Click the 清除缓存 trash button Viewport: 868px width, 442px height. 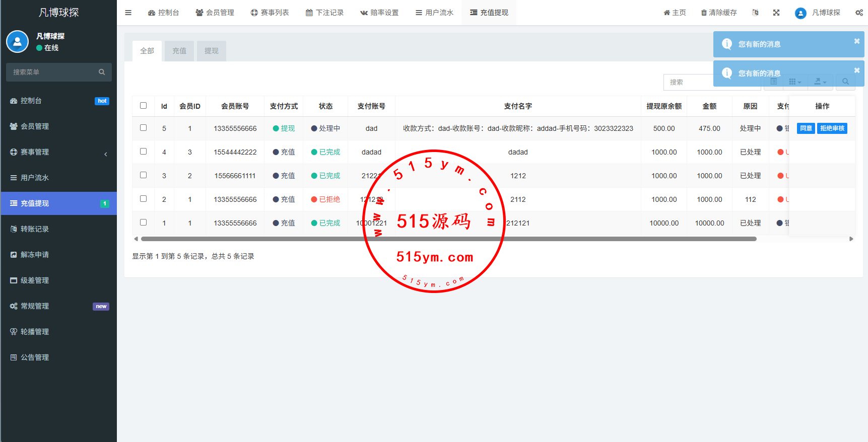coord(719,13)
